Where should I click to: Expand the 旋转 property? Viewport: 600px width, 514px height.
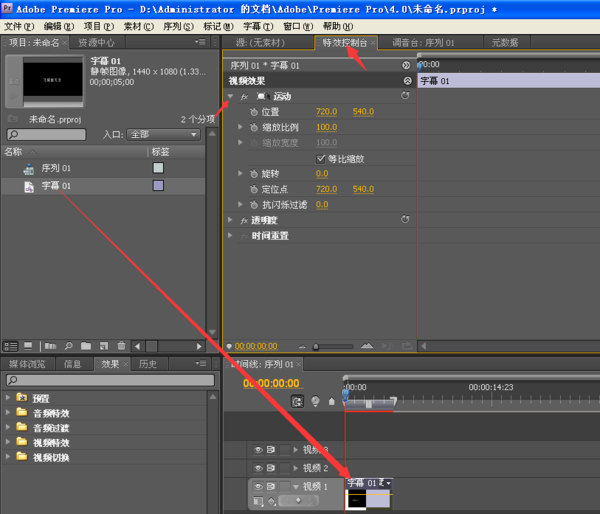coord(240,173)
